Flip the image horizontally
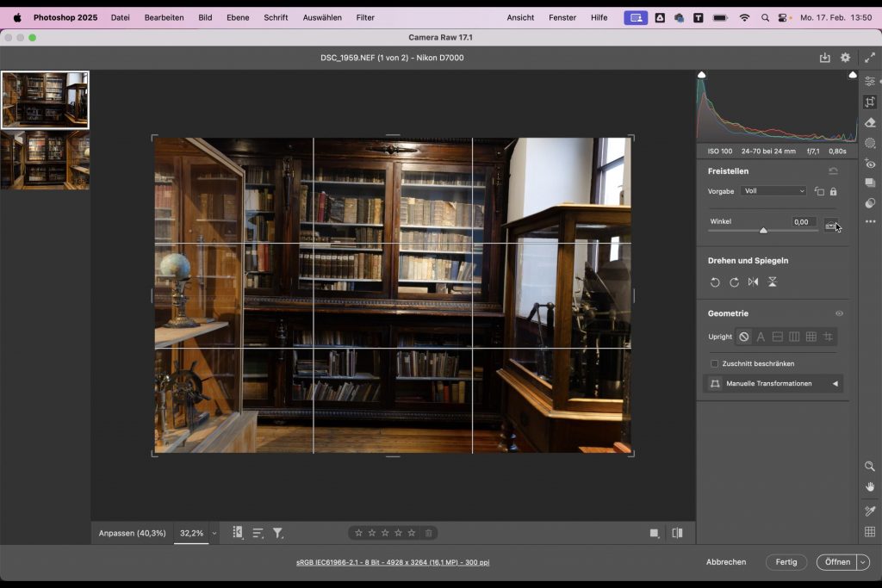 point(753,282)
